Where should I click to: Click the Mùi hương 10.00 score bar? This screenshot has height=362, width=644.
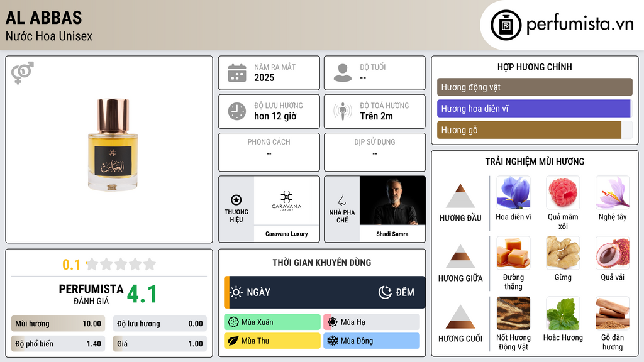(x=58, y=324)
